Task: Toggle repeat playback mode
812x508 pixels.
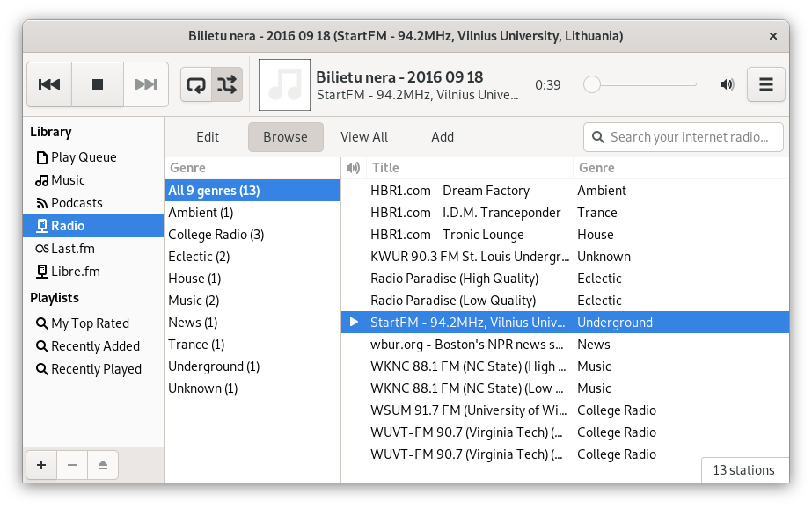Action: click(x=196, y=84)
